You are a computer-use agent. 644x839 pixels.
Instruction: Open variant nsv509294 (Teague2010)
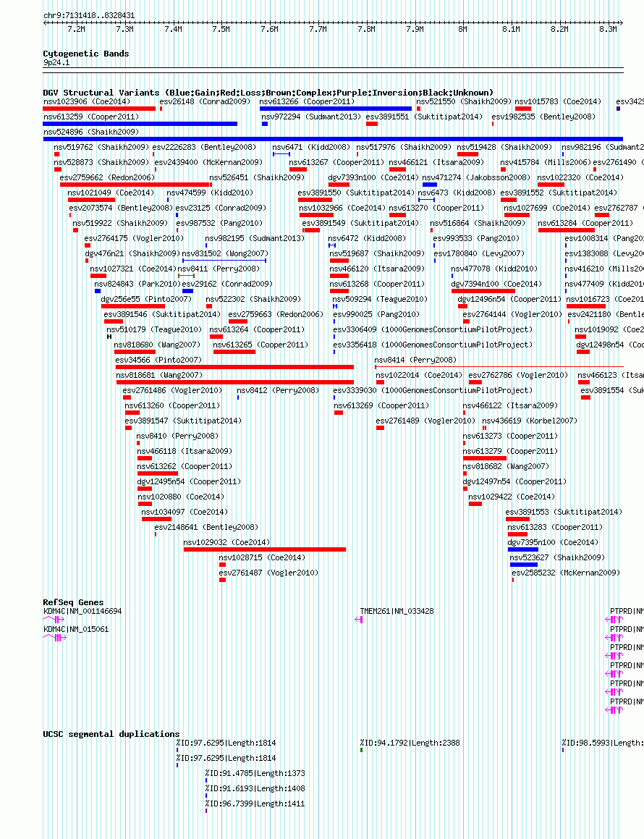point(381,298)
